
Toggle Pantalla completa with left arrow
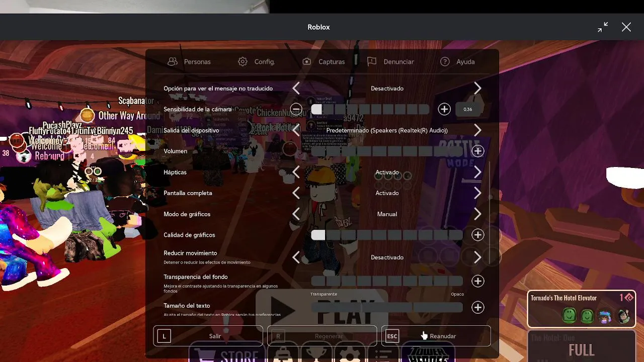point(296,193)
